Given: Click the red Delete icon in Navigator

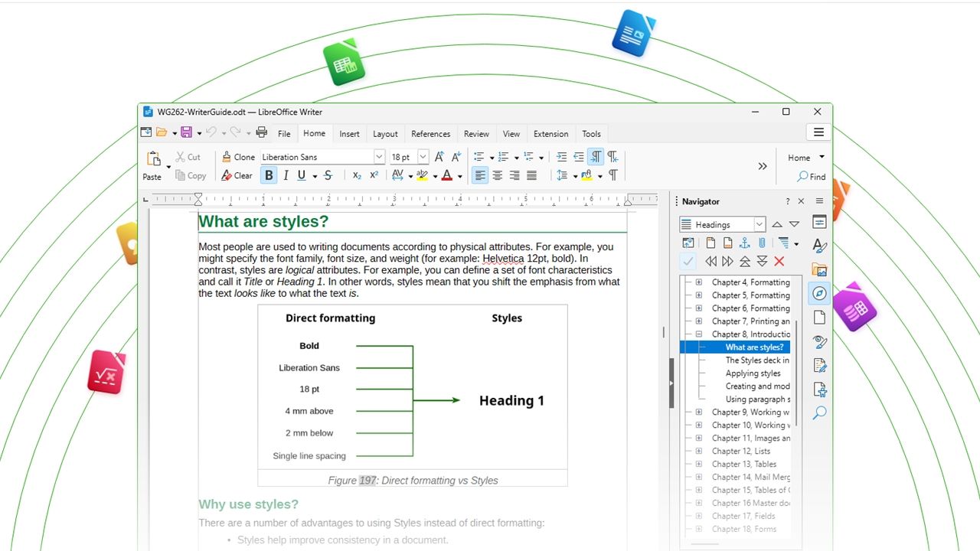Looking at the screenshot, I should point(779,262).
